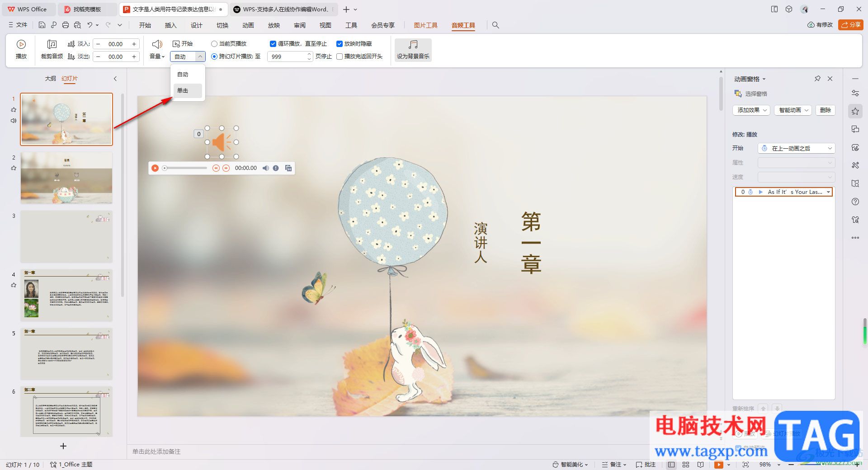The height and width of the screenshot is (470, 868).
Task: Switch to slide sorter view icon
Action: pyautogui.click(x=686, y=465)
